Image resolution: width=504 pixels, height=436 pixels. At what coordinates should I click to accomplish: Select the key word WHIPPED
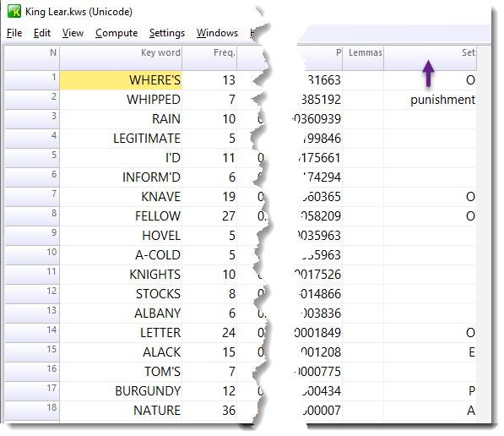[x=121, y=100]
